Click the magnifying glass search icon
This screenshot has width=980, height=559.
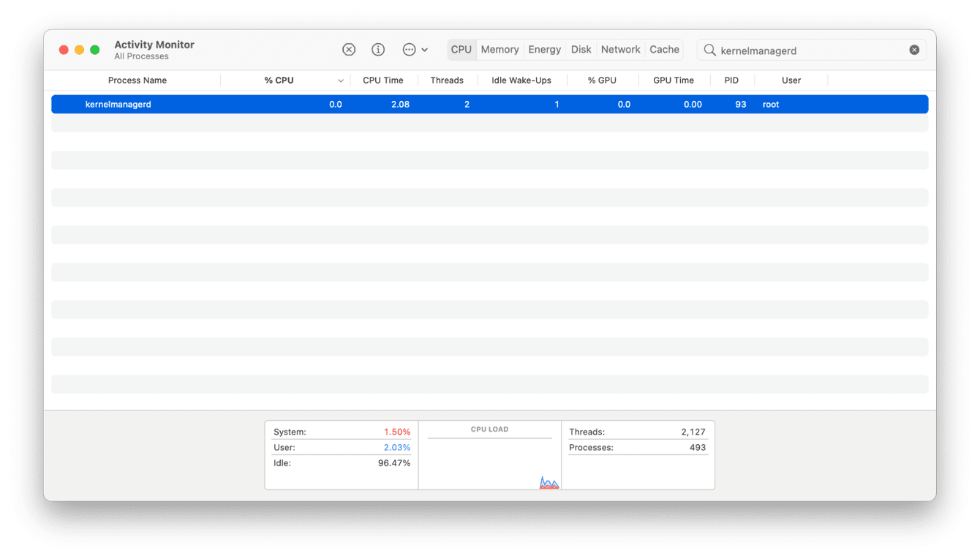pyautogui.click(x=709, y=50)
